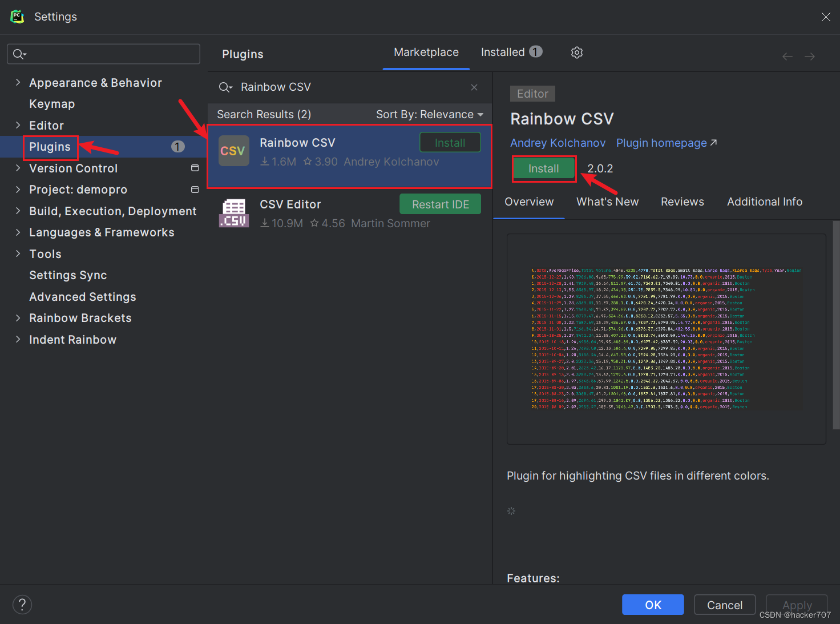Click the version number 2.0.2
840x624 pixels.
click(x=600, y=168)
